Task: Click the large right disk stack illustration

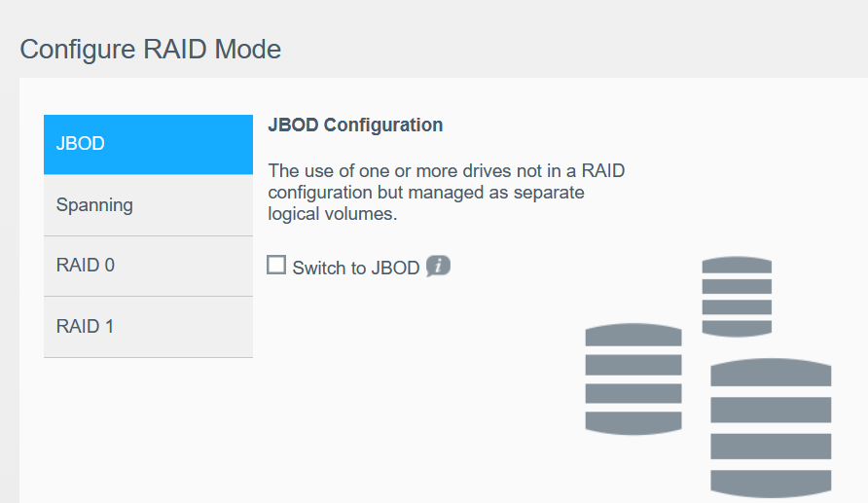Action: [x=771, y=428]
